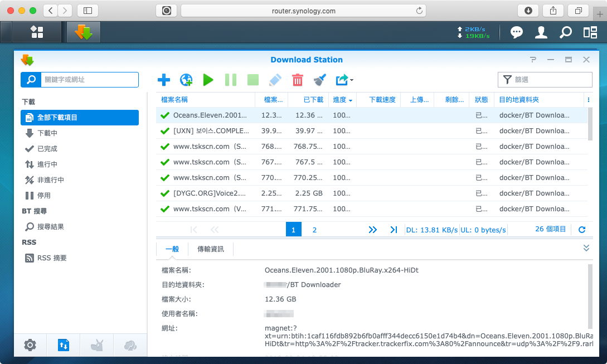Open the Synology main menu grid icon
This screenshot has height=364, width=607.
37,32
